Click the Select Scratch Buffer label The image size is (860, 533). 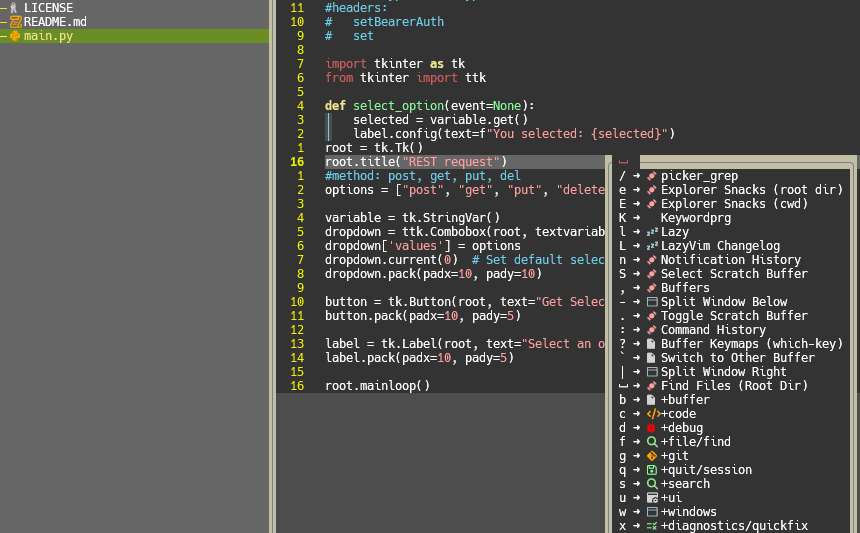pyautogui.click(x=734, y=274)
